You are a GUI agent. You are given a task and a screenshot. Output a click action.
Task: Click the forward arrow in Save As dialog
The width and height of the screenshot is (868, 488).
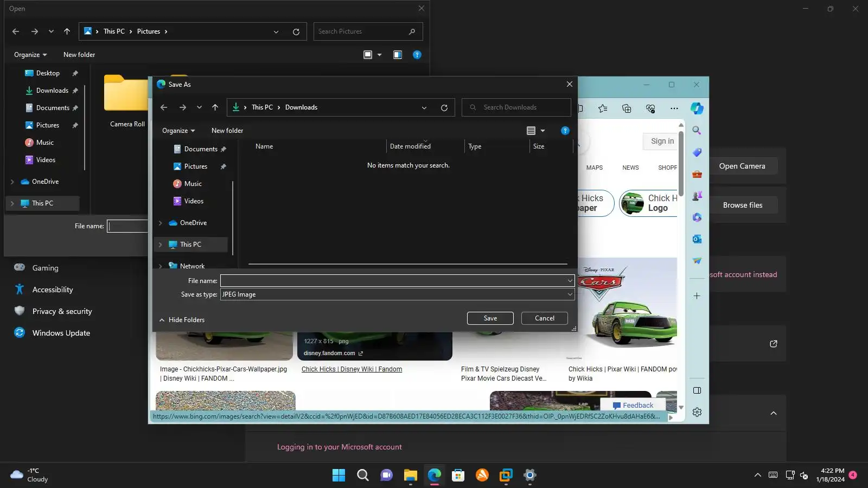coord(183,107)
